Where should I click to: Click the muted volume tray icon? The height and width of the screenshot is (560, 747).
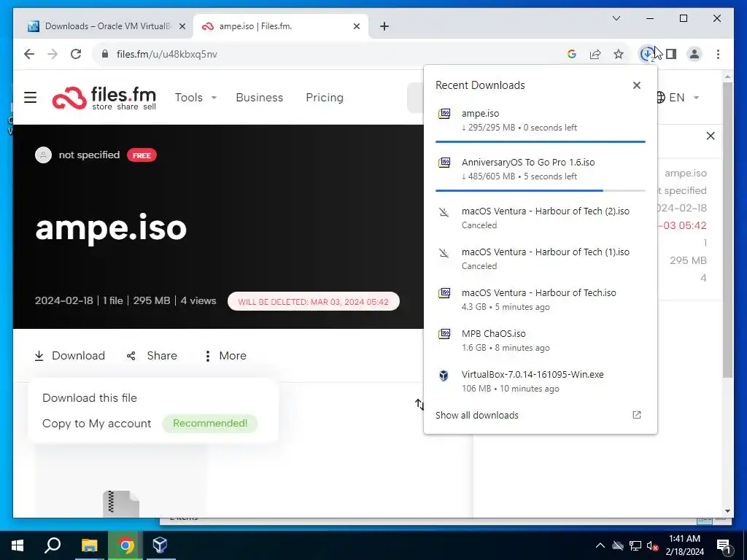(653, 545)
